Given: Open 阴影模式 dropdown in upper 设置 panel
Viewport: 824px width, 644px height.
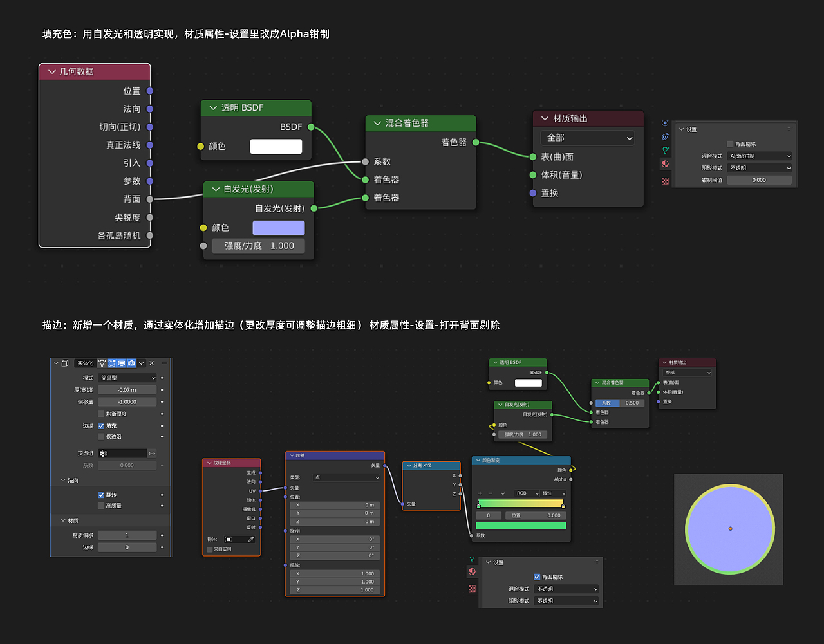Looking at the screenshot, I should [x=760, y=168].
